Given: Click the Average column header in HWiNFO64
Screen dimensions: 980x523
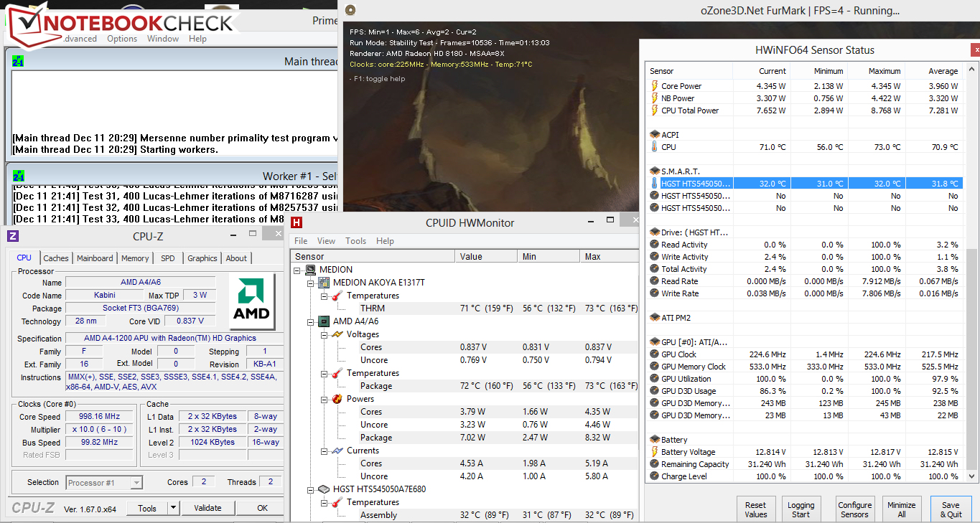Looking at the screenshot, I should click(x=934, y=71).
